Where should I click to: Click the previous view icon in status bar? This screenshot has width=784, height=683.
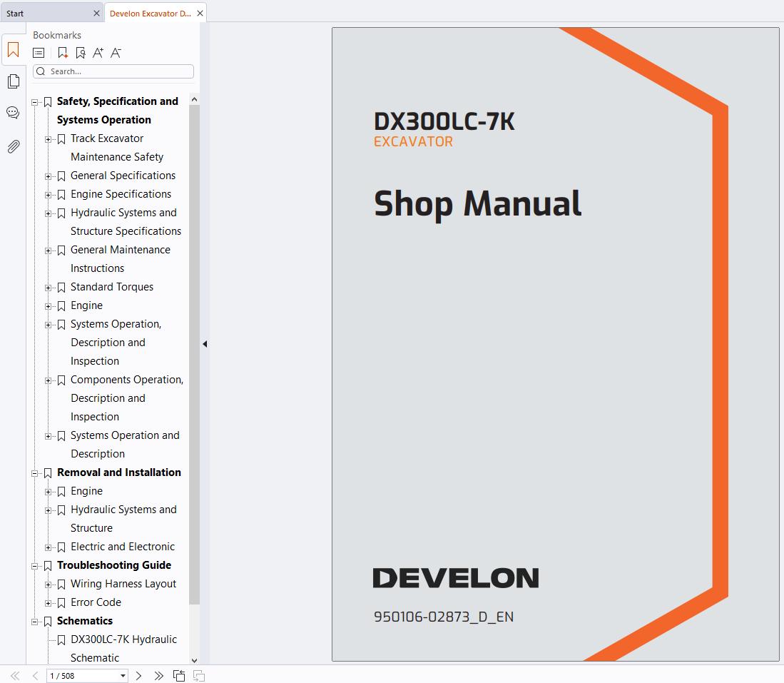click(x=179, y=675)
